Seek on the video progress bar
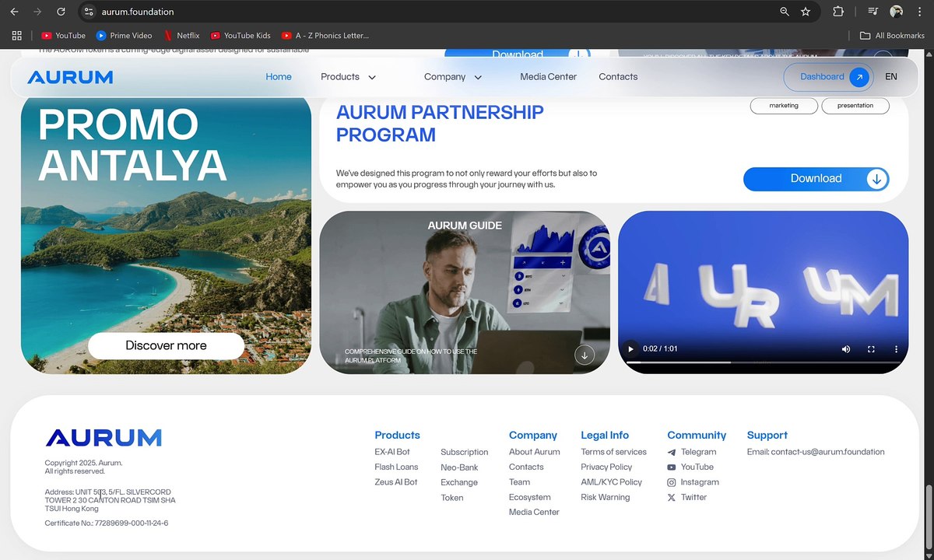934x560 pixels. click(764, 362)
